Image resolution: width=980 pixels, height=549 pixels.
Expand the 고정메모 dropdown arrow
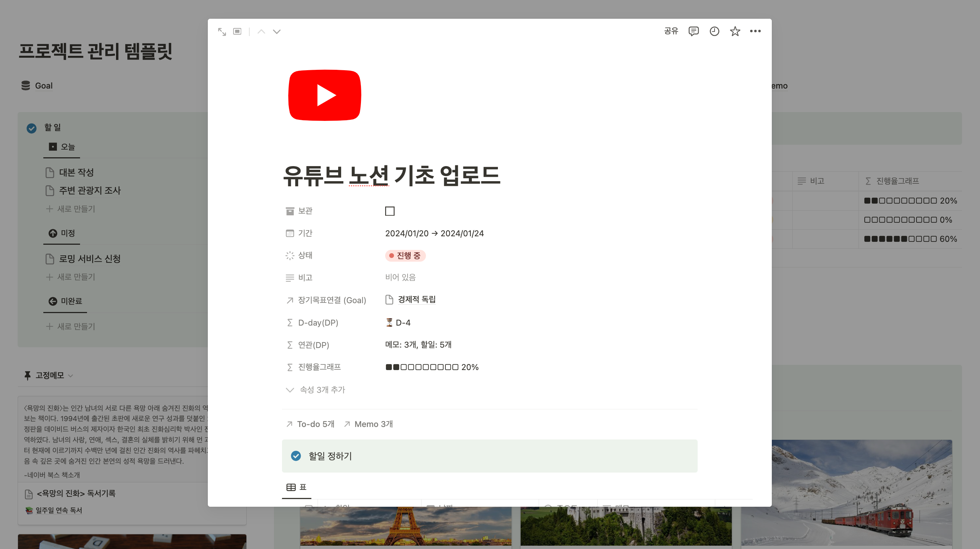pos(70,376)
